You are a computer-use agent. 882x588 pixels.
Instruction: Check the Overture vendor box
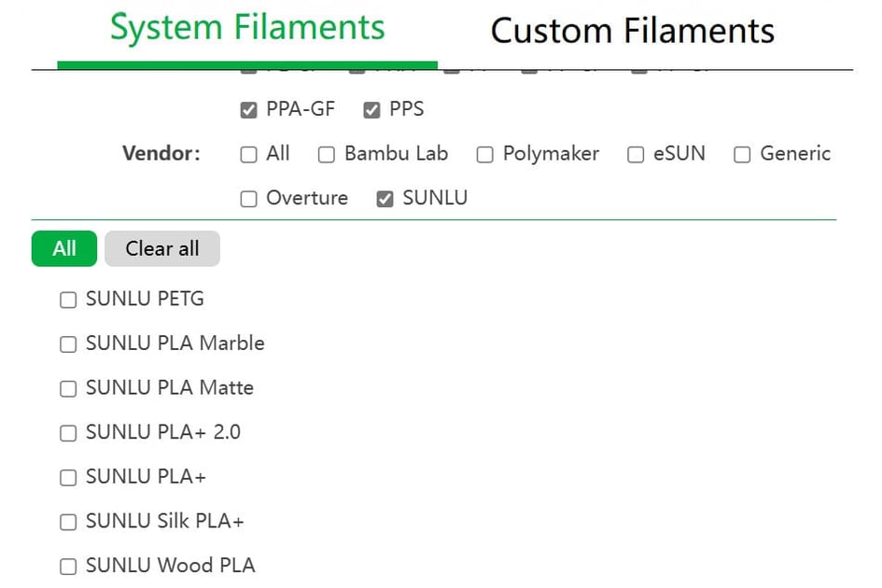248,199
